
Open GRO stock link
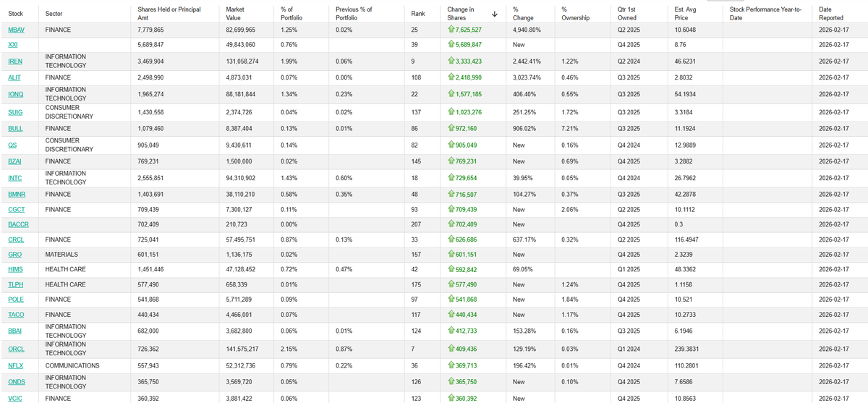14,254
